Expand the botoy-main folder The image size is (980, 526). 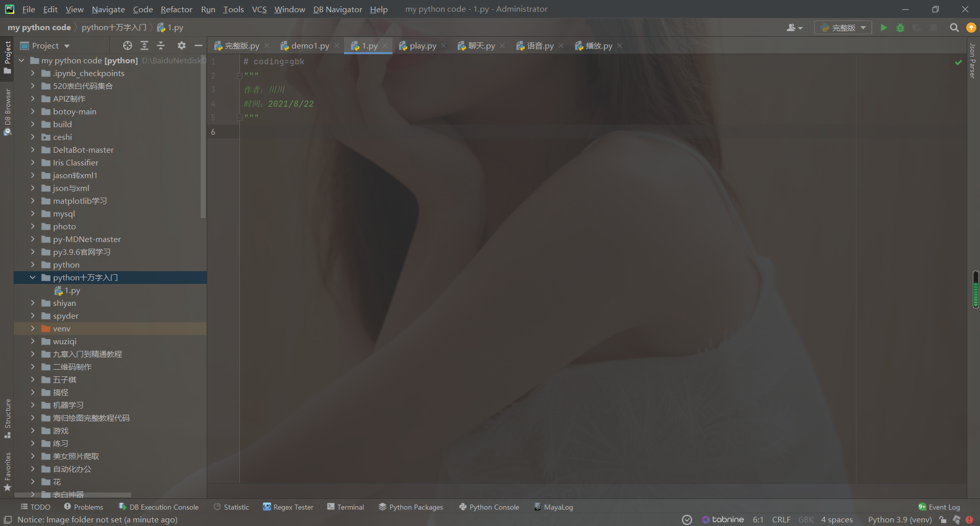tap(33, 111)
